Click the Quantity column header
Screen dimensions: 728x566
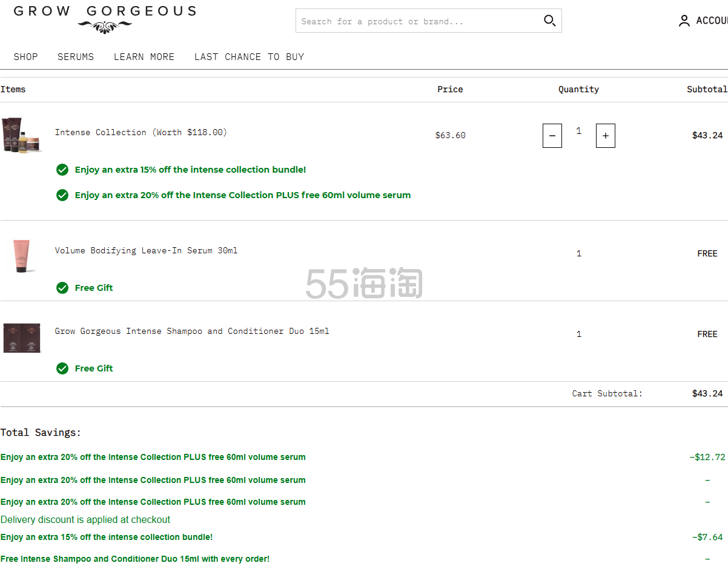578,89
